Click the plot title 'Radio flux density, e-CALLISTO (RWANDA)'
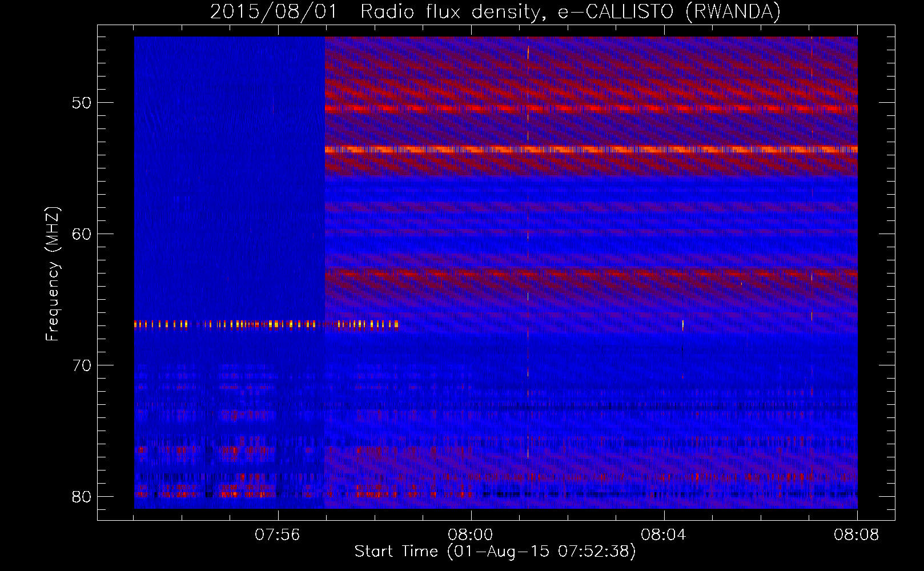Image resolution: width=924 pixels, height=571 pixels. tap(571, 11)
